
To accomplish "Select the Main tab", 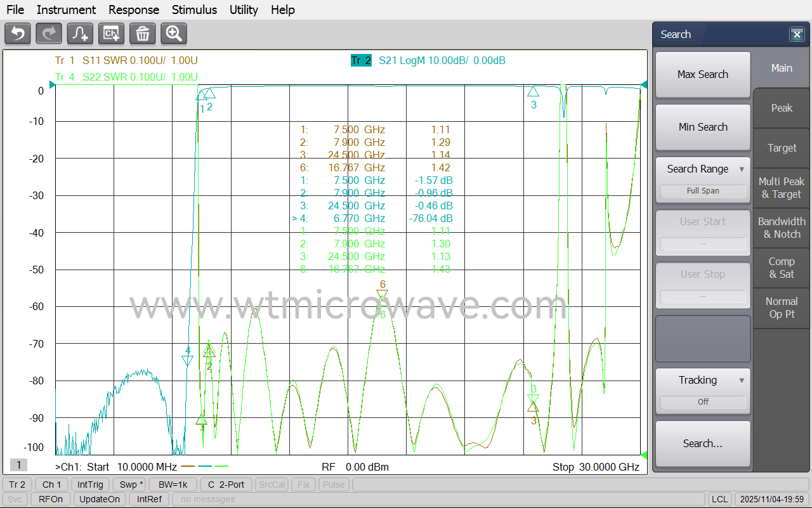I will pos(782,68).
